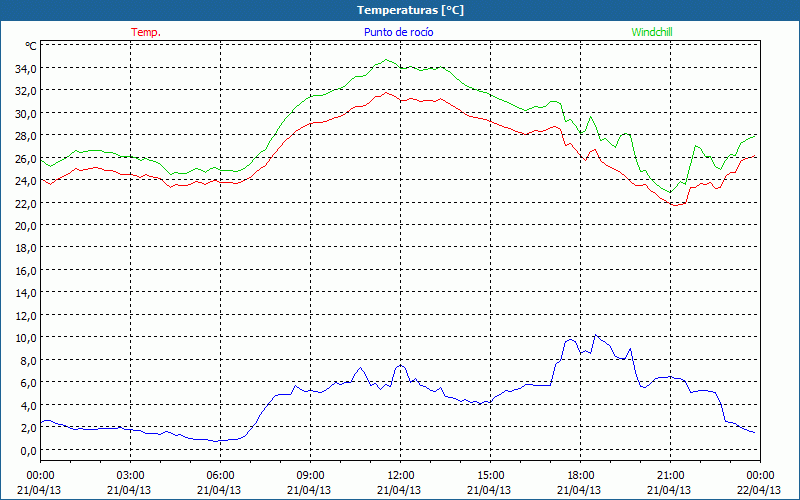Select the green 'Windchill' legend label
This screenshot has width=800, height=500.
point(652,32)
